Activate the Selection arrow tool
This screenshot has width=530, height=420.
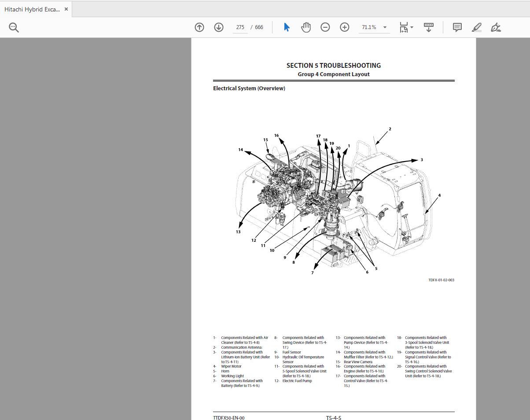[286, 27]
